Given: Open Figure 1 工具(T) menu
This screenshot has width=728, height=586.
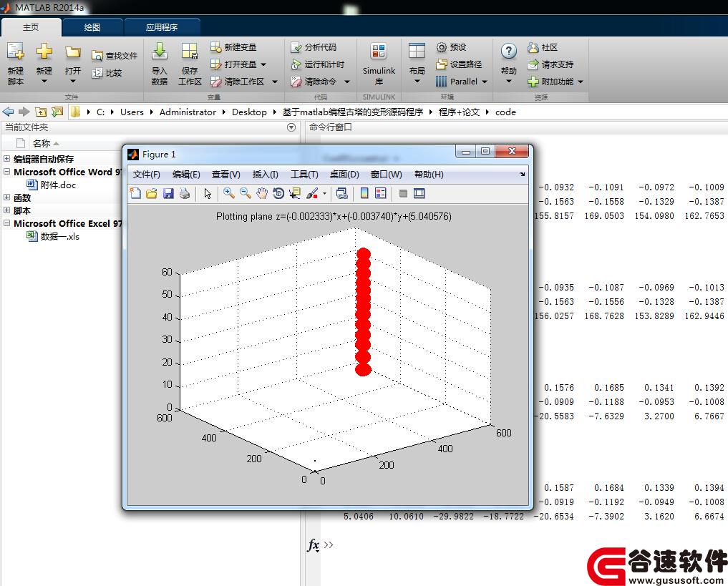Looking at the screenshot, I should pyautogui.click(x=304, y=175).
